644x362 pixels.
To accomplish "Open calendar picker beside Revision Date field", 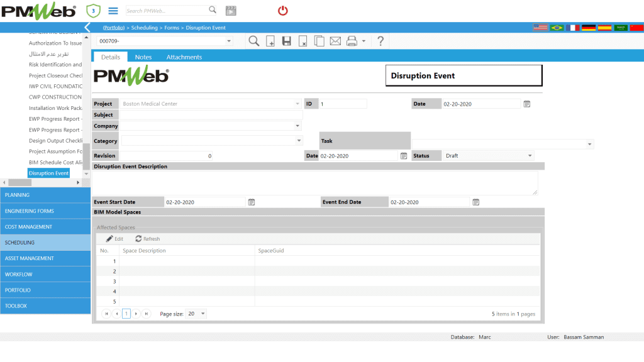I will click(x=404, y=156).
